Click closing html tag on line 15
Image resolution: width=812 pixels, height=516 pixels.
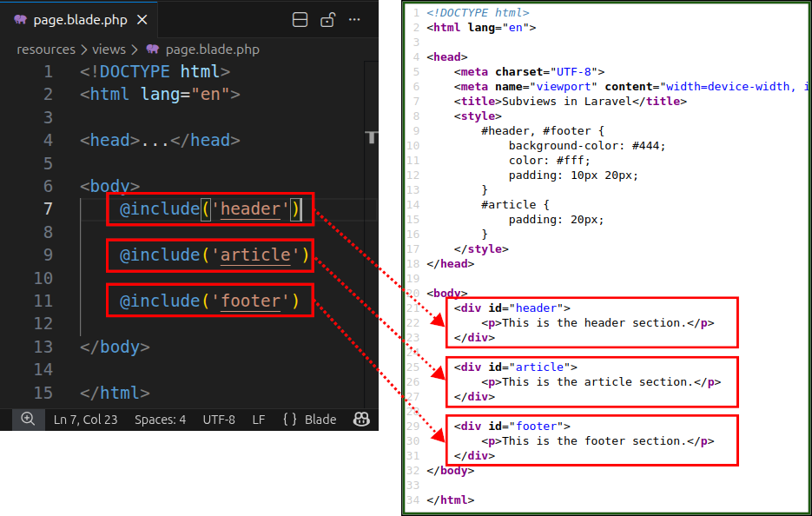tap(115, 393)
